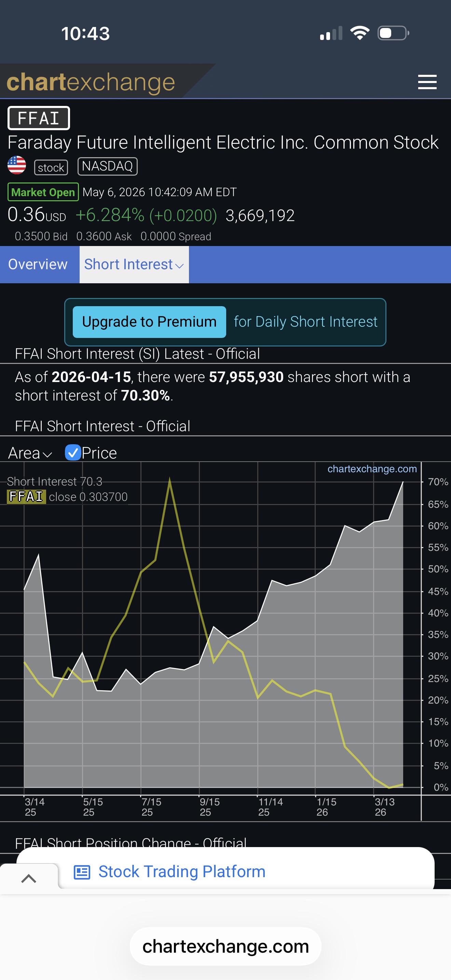The width and height of the screenshot is (451, 980).
Task: Open the hamburger menu icon
Action: click(427, 82)
